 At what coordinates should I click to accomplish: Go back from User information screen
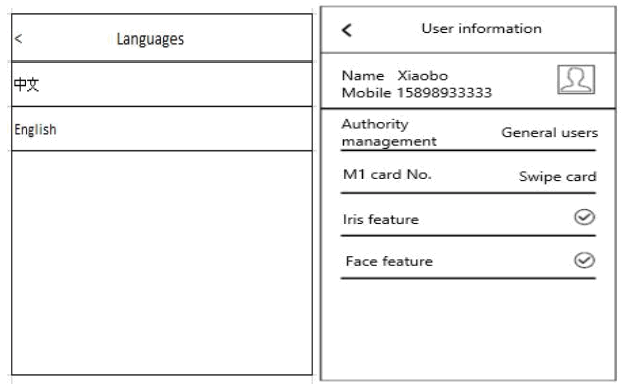[347, 30]
